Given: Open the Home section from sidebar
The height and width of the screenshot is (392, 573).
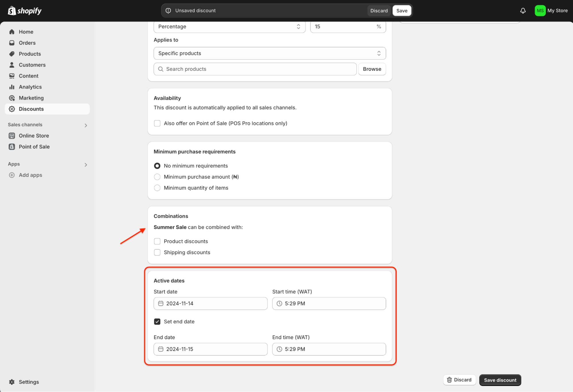Looking at the screenshot, I should (12, 32).
